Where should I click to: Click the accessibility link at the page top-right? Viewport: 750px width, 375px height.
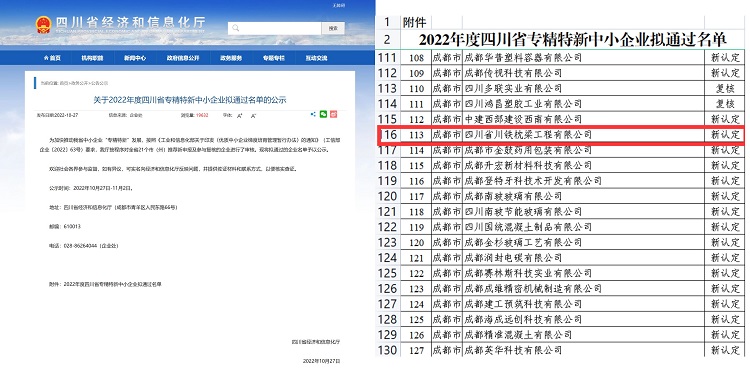(338, 5)
